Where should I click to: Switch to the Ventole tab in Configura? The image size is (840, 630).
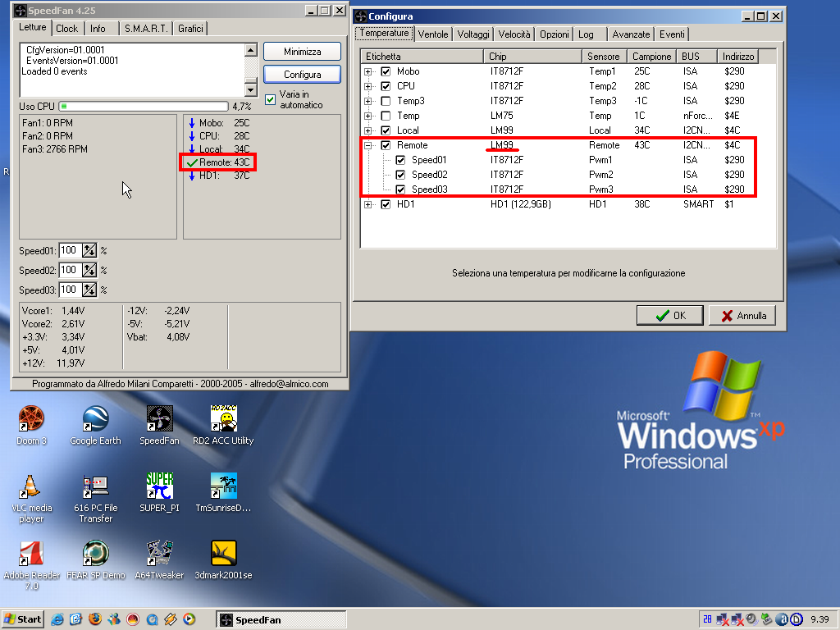(433, 34)
